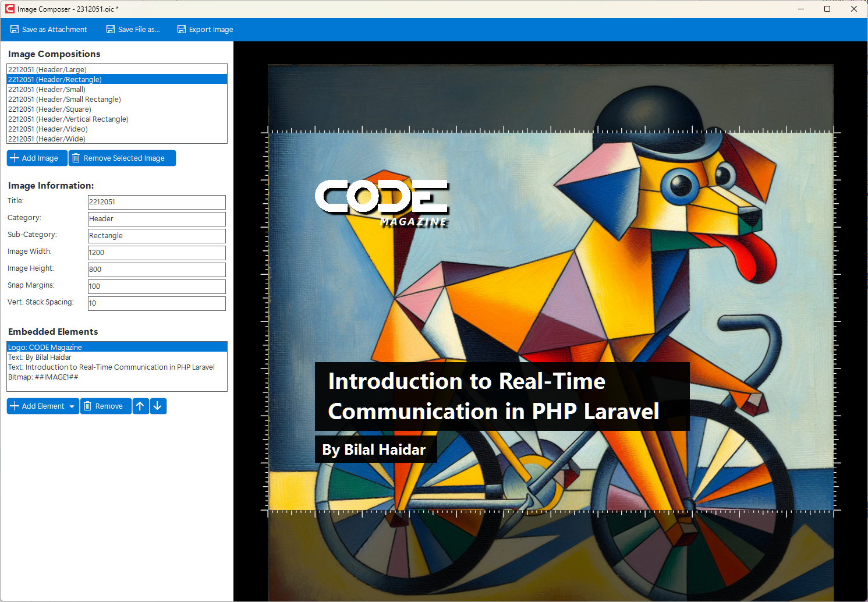Maximize the Image Composer window
Image resolution: width=868 pixels, height=602 pixels.
[x=827, y=9]
